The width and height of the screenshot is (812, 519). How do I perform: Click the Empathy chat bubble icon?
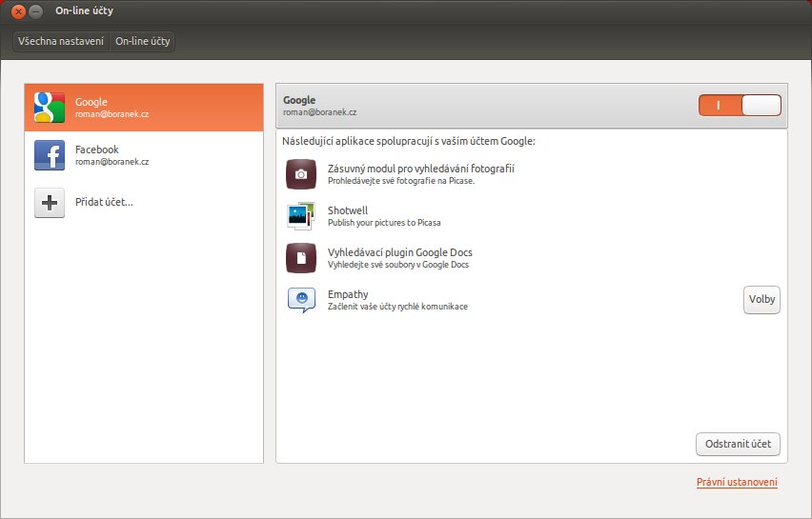click(301, 300)
